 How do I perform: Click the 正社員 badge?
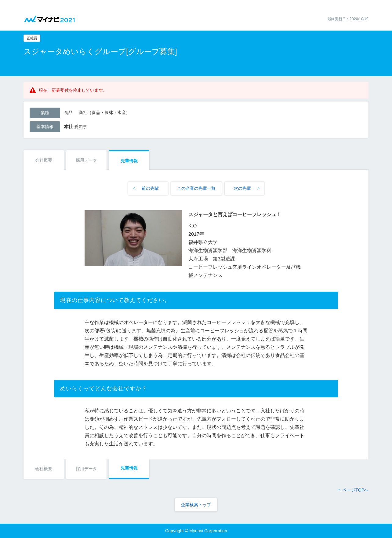[x=32, y=38]
